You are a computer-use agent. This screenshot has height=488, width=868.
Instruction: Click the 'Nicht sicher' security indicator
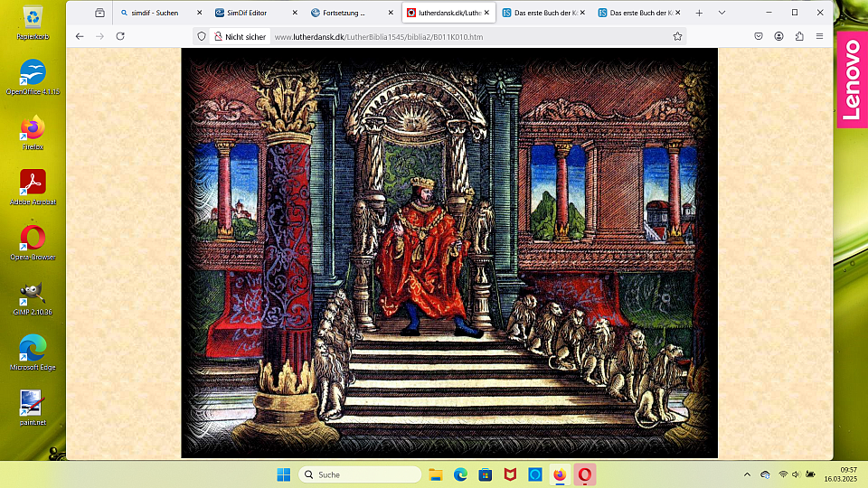pyautogui.click(x=241, y=36)
